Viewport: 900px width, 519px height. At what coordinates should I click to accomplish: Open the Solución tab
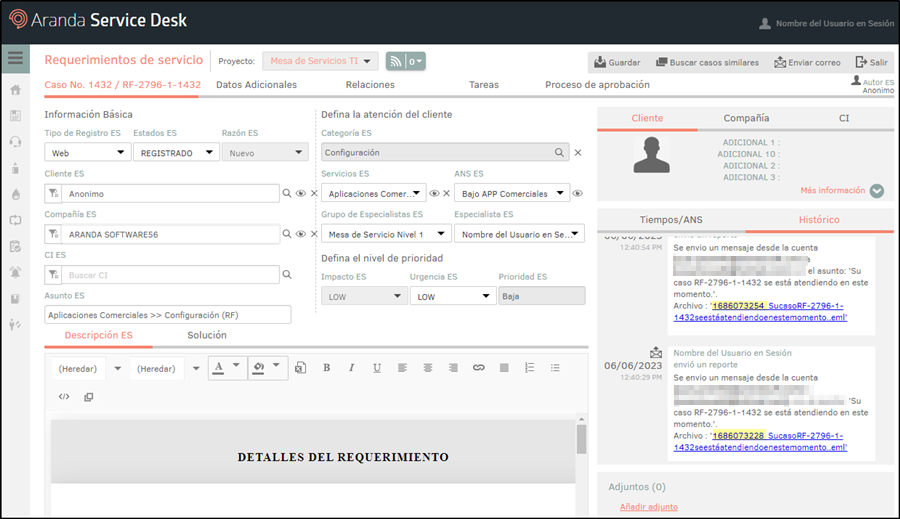point(207,335)
